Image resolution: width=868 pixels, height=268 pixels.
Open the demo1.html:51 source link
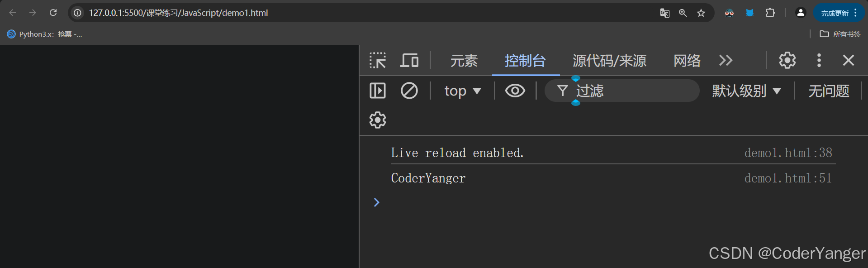click(x=788, y=178)
